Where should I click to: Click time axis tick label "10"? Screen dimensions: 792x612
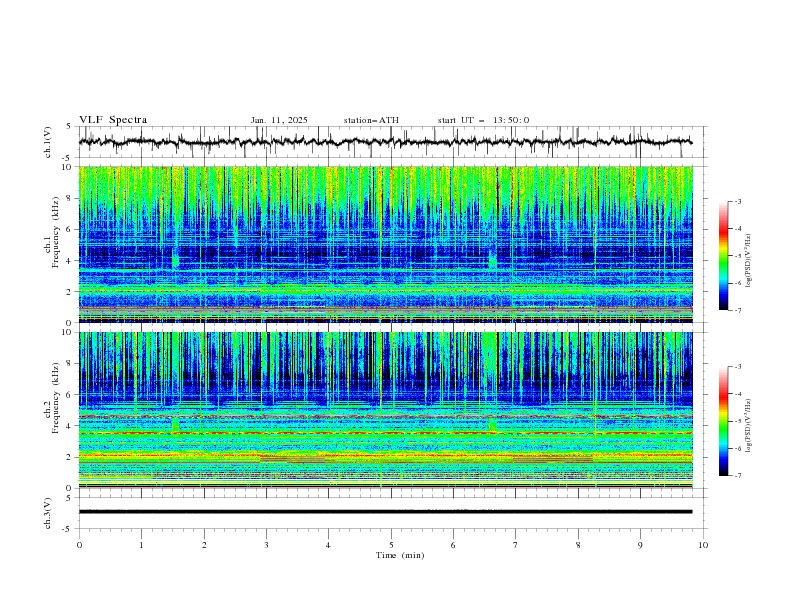[x=703, y=545]
